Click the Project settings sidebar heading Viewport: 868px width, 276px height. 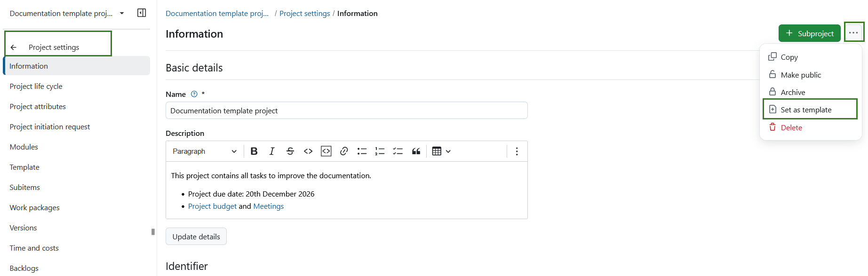(x=54, y=47)
